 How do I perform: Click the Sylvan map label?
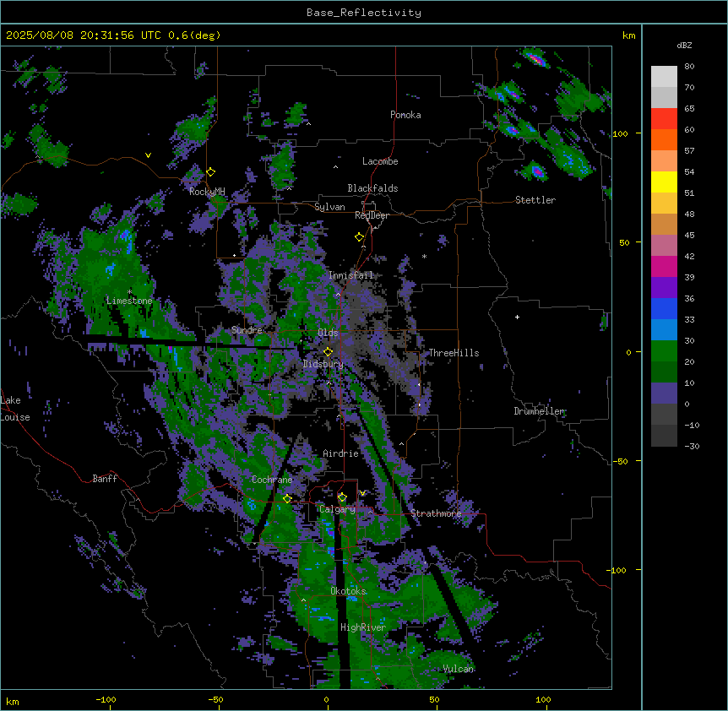tap(329, 207)
